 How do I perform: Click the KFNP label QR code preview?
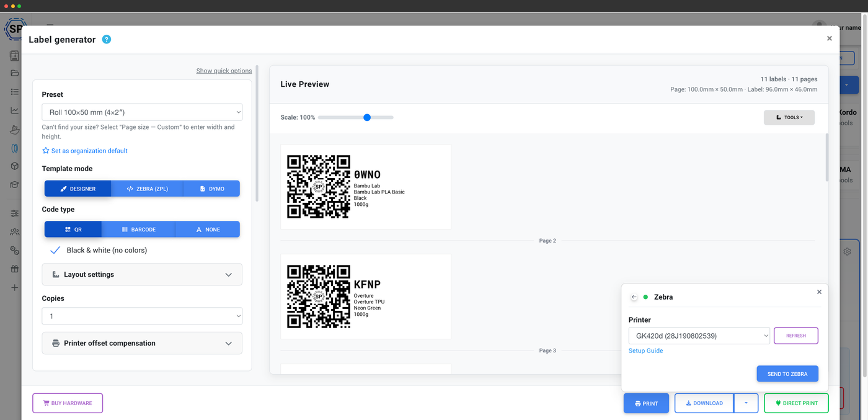tap(319, 297)
